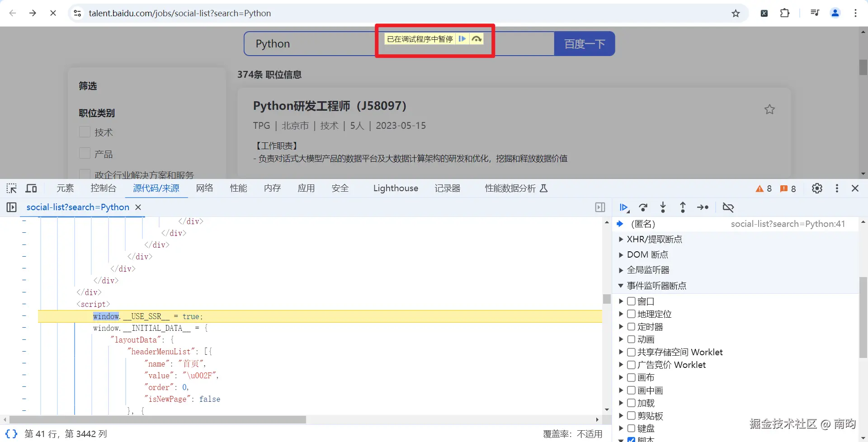Toggle the device emulation toolbar
The image size is (868, 442).
[31, 188]
